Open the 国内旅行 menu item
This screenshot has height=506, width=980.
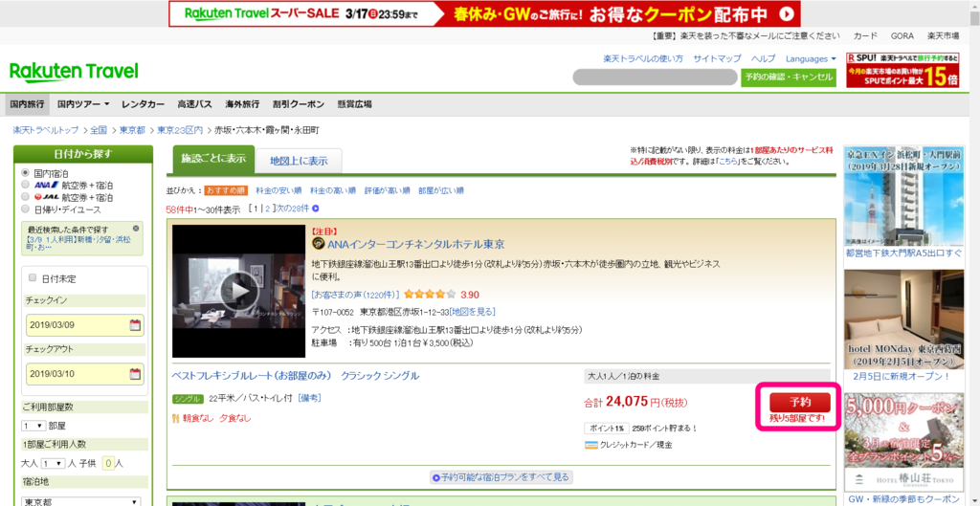point(27,104)
